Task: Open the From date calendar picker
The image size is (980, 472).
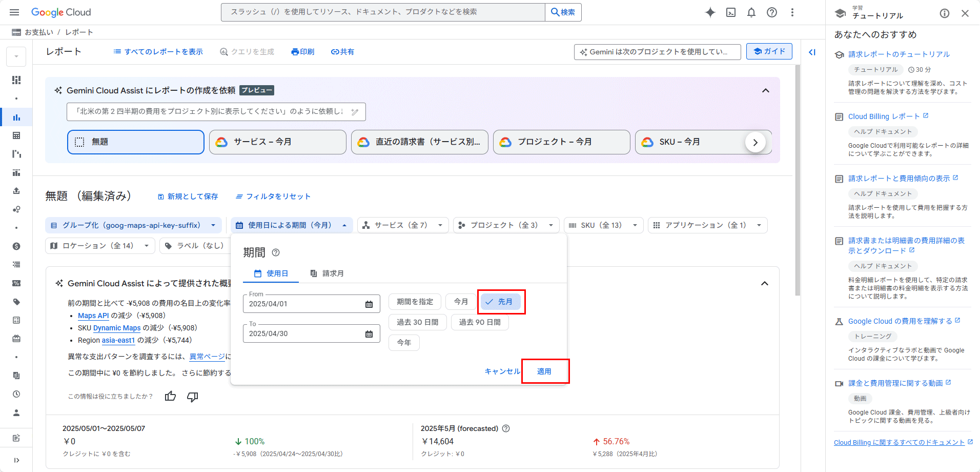Action: click(x=369, y=304)
